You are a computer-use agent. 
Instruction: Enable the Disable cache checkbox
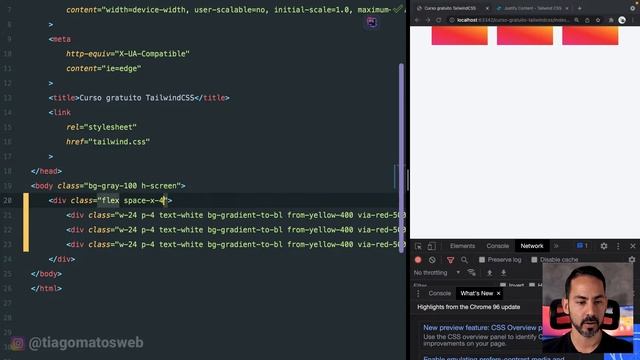pos(534,260)
